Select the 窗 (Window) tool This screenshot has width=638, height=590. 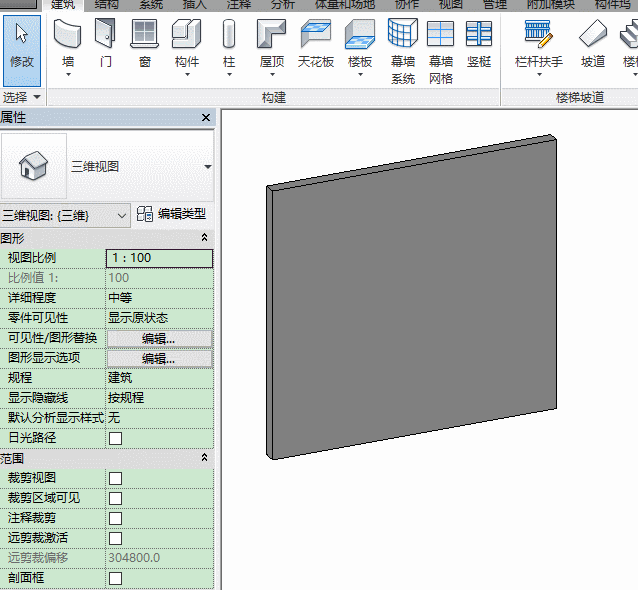(x=144, y=44)
